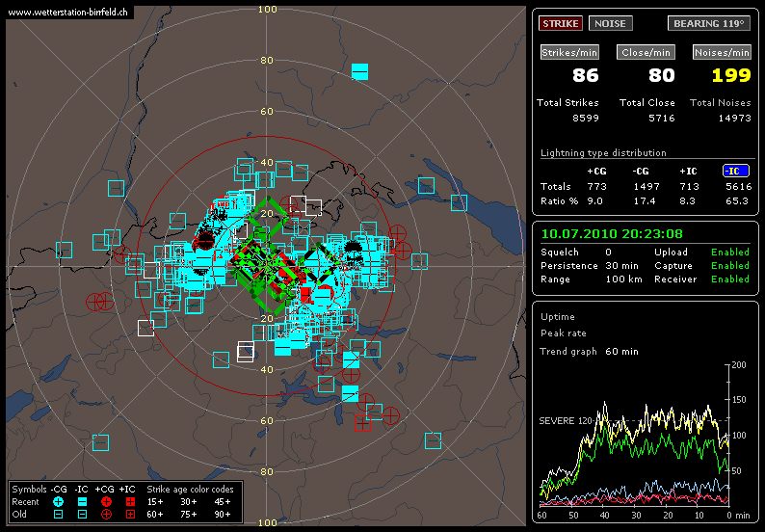This screenshot has height=532, width=765.
Task: Toggle the Receiver Enabled status
Action: 729,279
